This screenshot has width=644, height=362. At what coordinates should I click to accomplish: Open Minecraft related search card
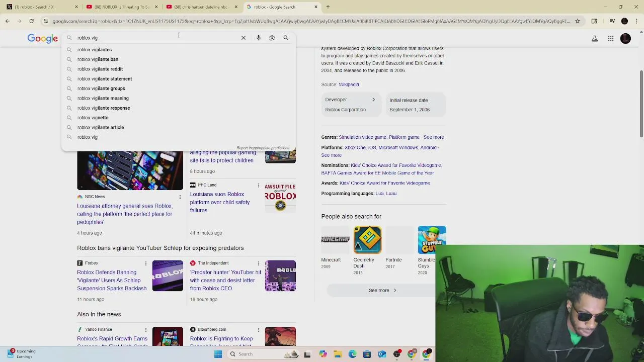tap(335, 247)
